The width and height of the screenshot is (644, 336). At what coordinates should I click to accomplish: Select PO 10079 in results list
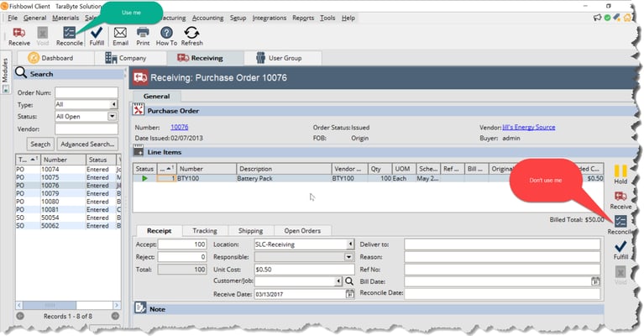point(68,193)
